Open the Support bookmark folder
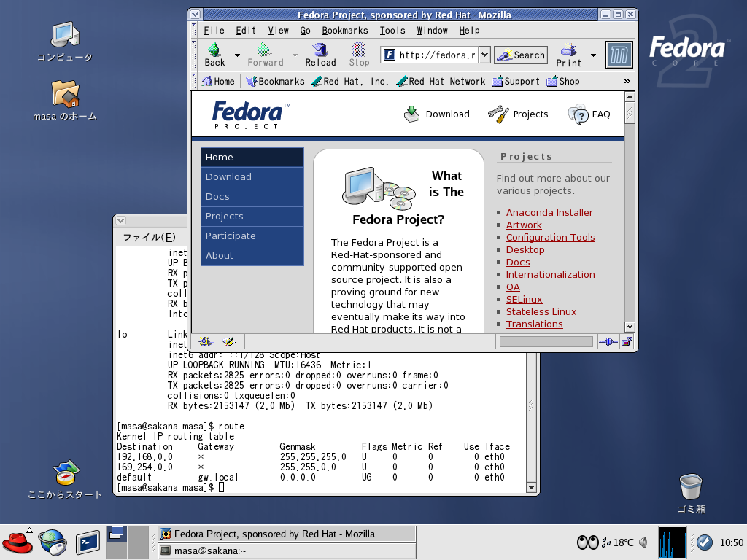The width and height of the screenshot is (747, 560). point(516,82)
